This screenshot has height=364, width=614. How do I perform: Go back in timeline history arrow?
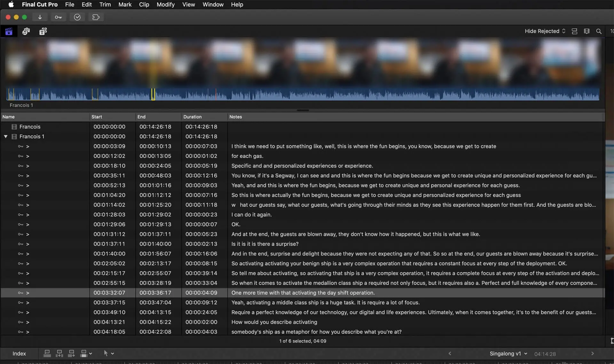450,353
